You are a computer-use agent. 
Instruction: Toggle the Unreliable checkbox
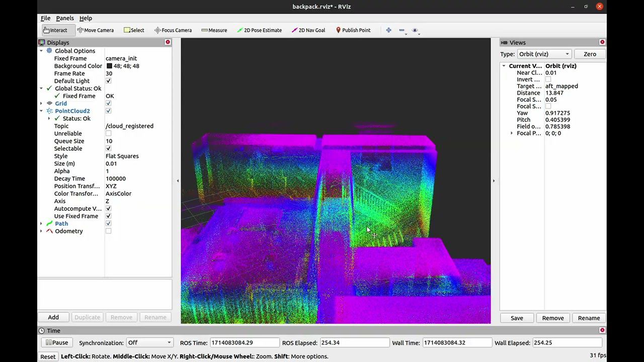point(108,134)
